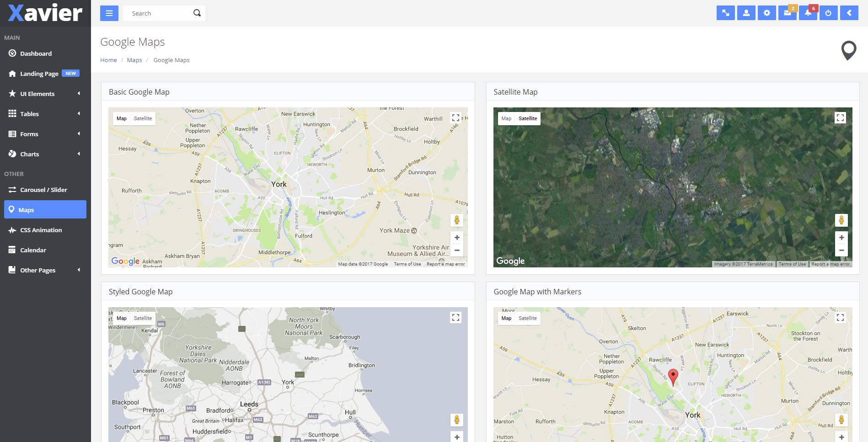Open fullscreen view on the Satellite Map
868x442 pixels.
[840, 118]
